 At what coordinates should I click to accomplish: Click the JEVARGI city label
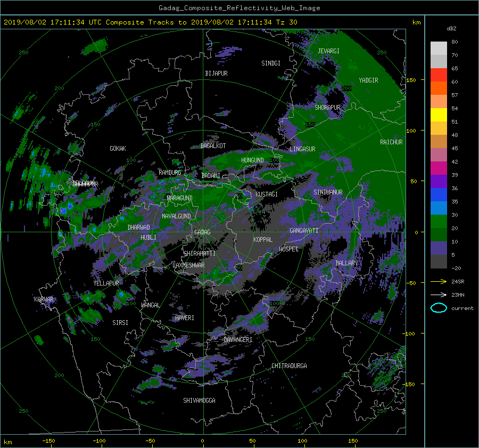coord(328,51)
